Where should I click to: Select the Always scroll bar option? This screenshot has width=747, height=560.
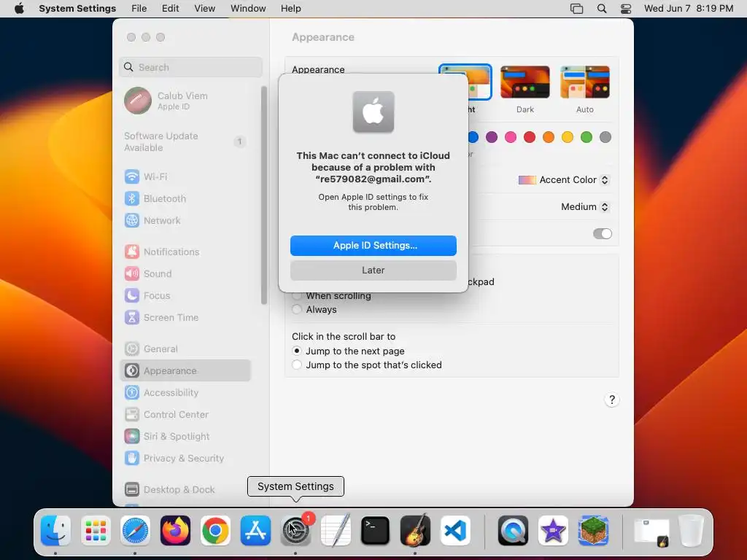click(x=297, y=309)
